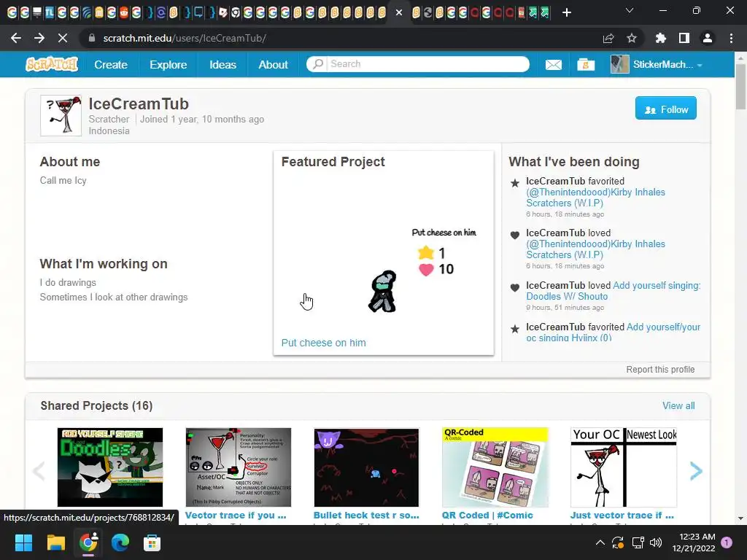Viewport: 747px width, 560px height.
Task: Open 'Add yourself/your oc singing Hyjinx' link
Action: [613, 332]
